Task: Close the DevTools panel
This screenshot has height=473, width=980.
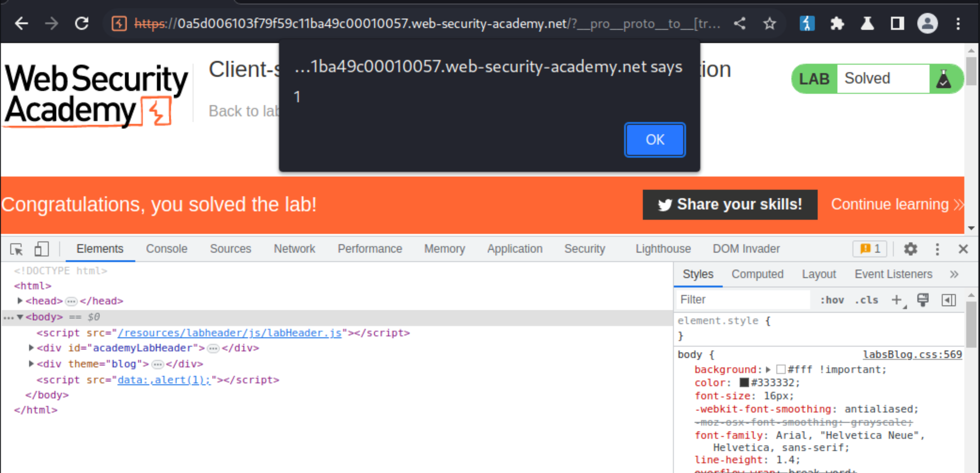Action: [963, 249]
